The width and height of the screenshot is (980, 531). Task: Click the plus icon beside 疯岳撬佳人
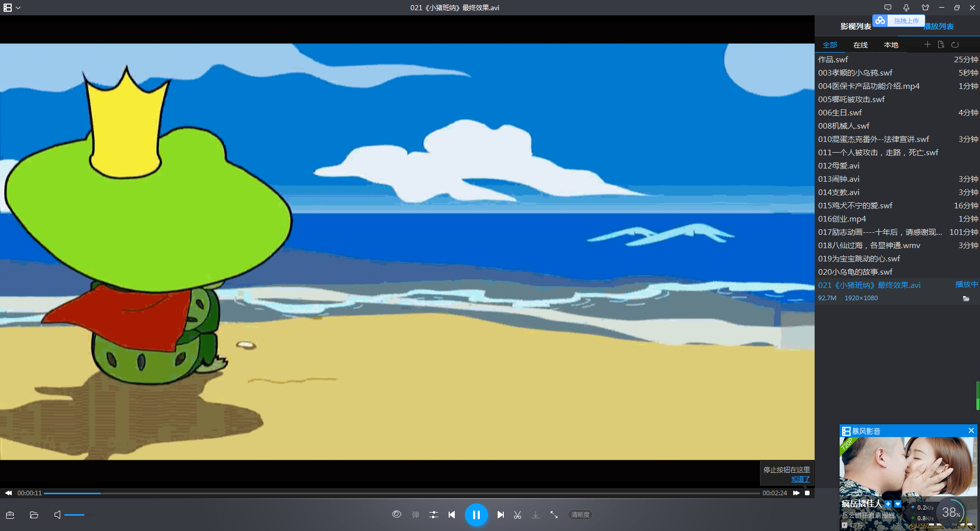888,504
